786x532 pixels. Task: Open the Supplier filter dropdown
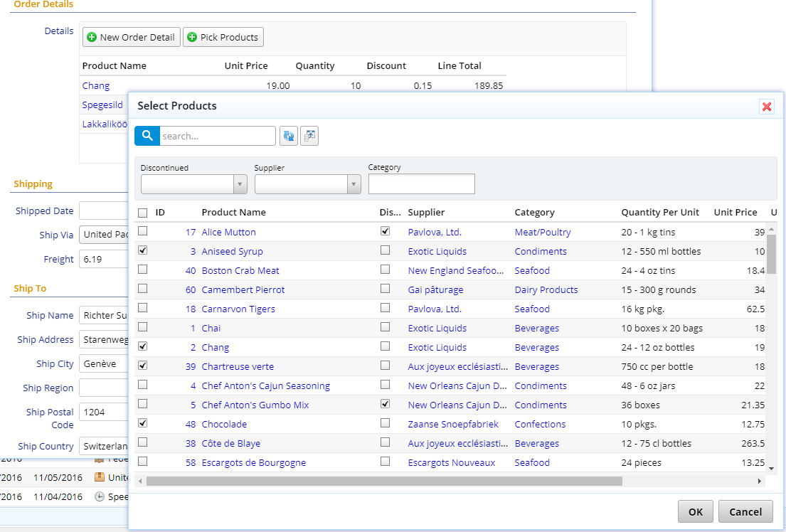354,183
